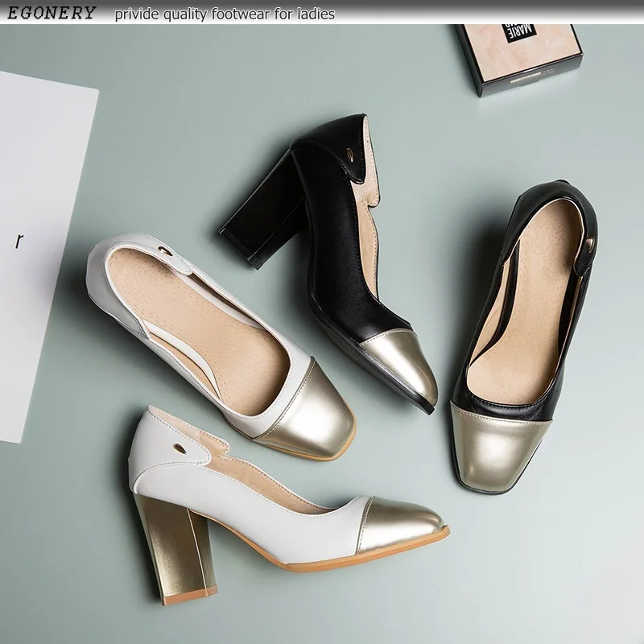Viewport: 644px width, 644px height.
Task: Click the EGONERY brand logo
Action: pyautogui.click(x=52, y=13)
